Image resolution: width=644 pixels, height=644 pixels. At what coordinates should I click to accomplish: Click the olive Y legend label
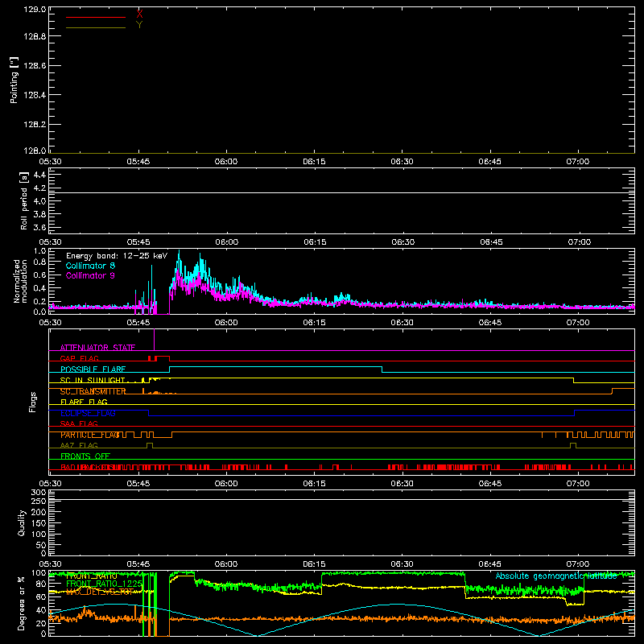[139, 25]
